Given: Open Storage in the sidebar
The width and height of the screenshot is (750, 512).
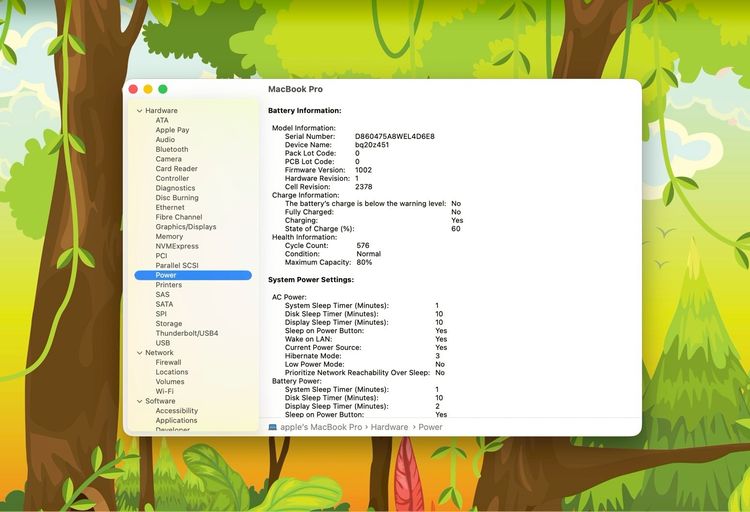Looking at the screenshot, I should tap(169, 324).
